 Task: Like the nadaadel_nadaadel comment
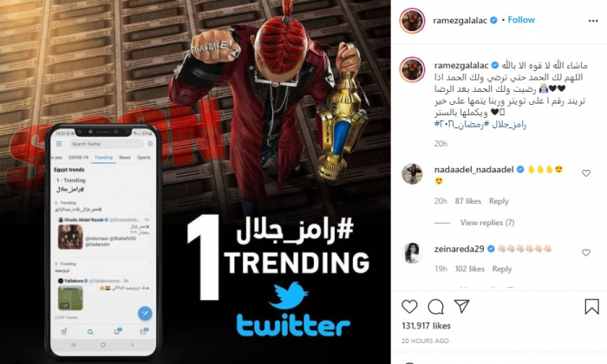point(586,173)
